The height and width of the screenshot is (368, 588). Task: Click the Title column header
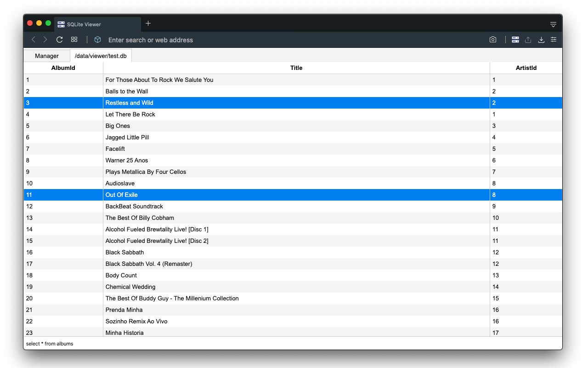pyautogui.click(x=296, y=68)
